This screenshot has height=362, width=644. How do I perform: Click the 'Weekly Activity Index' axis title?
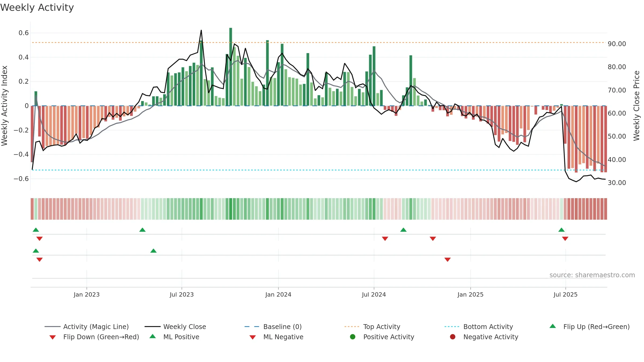tap(4, 106)
